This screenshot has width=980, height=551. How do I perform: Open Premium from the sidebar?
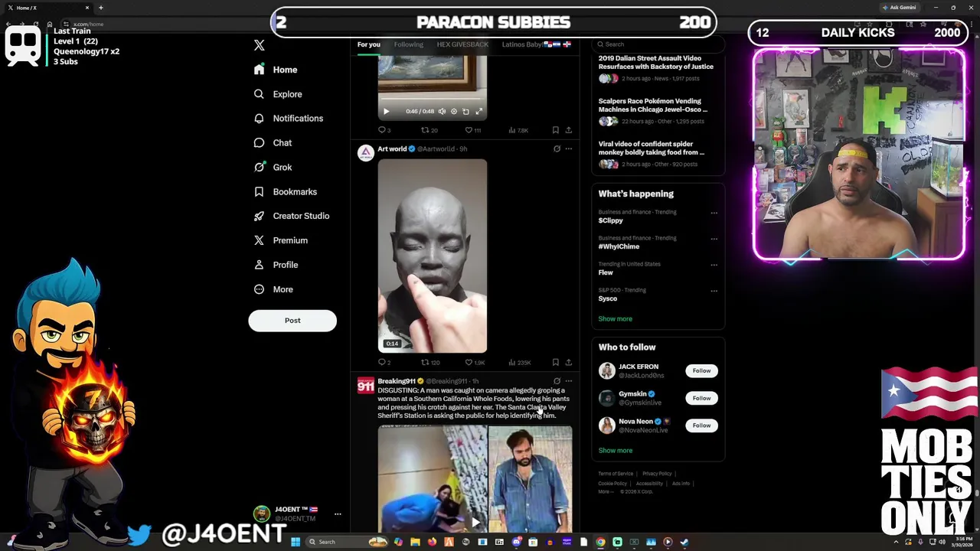tap(280, 240)
